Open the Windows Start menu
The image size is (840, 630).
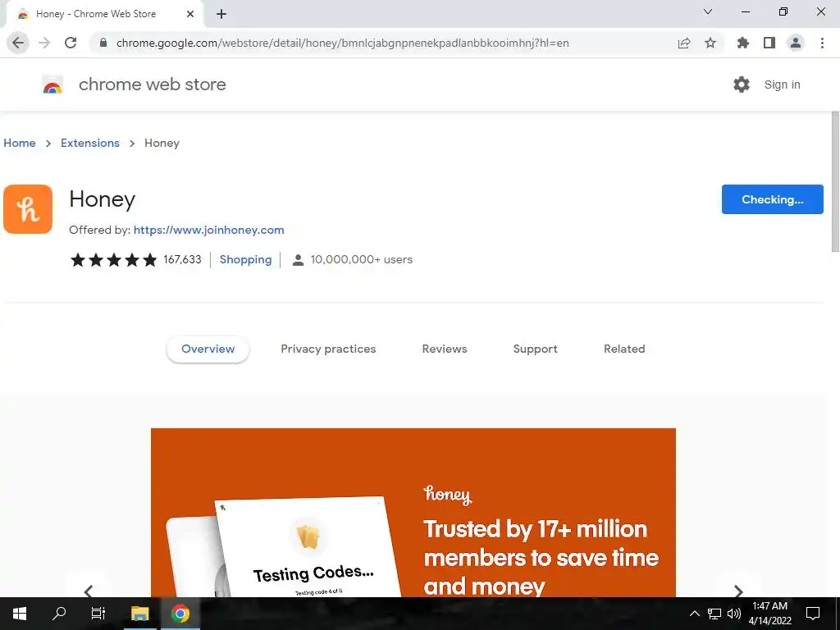point(20,614)
